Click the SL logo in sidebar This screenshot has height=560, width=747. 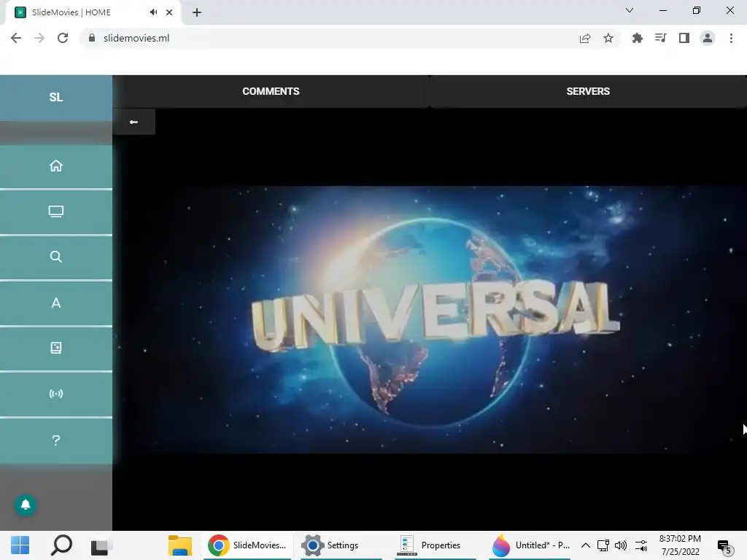[55, 97]
